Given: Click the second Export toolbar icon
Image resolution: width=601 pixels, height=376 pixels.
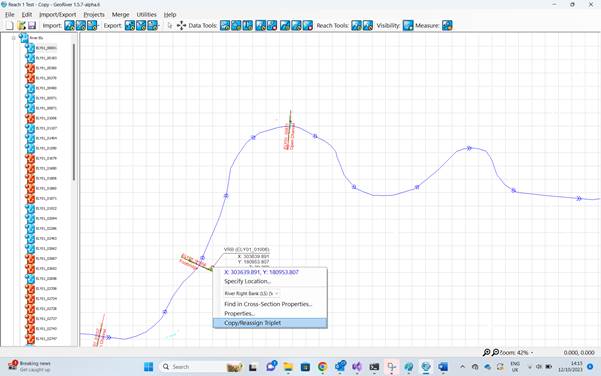Looking at the screenshot, I should click(141, 26).
